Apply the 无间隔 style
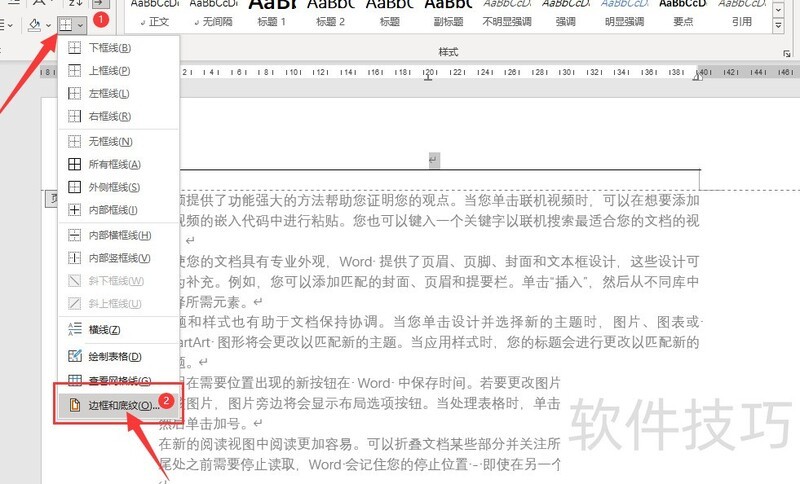 (213, 12)
